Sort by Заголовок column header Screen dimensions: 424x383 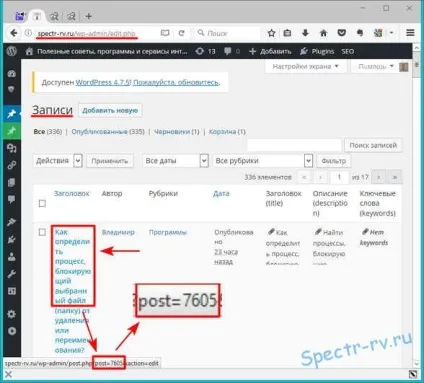(x=72, y=193)
